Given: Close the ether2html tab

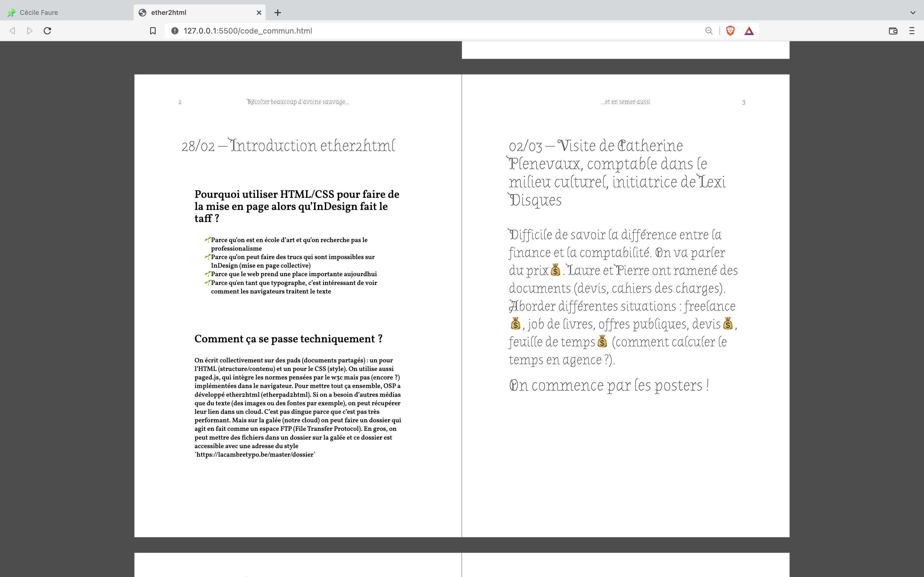Looking at the screenshot, I should coord(259,13).
